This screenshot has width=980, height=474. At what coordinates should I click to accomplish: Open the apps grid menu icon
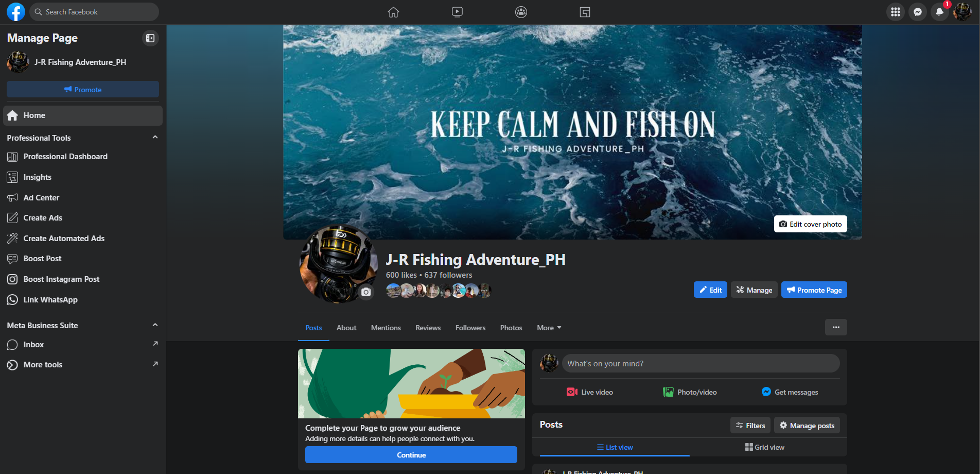click(x=896, y=12)
